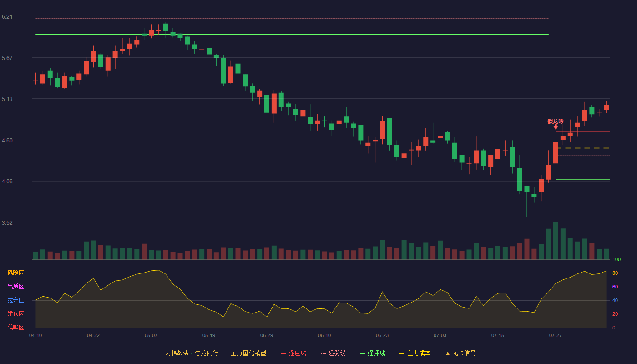This screenshot has height=364, width=637.
Task: Click the 5.67 price axis label
Action: [7, 58]
